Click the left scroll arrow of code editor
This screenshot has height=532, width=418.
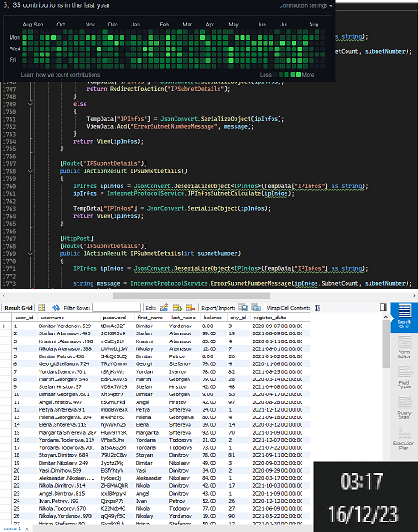pyautogui.click(x=4, y=296)
